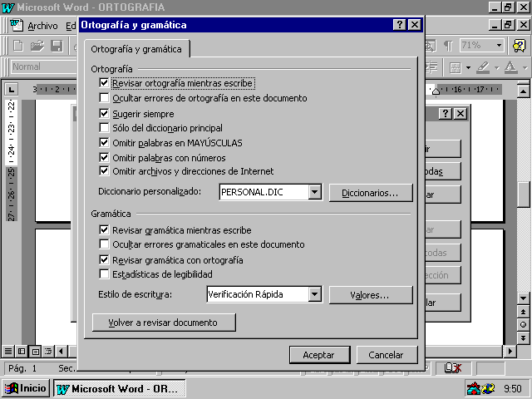Expand the font color dropdown arrow
This screenshot has height=399, width=532.
click(x=525, y=67)
